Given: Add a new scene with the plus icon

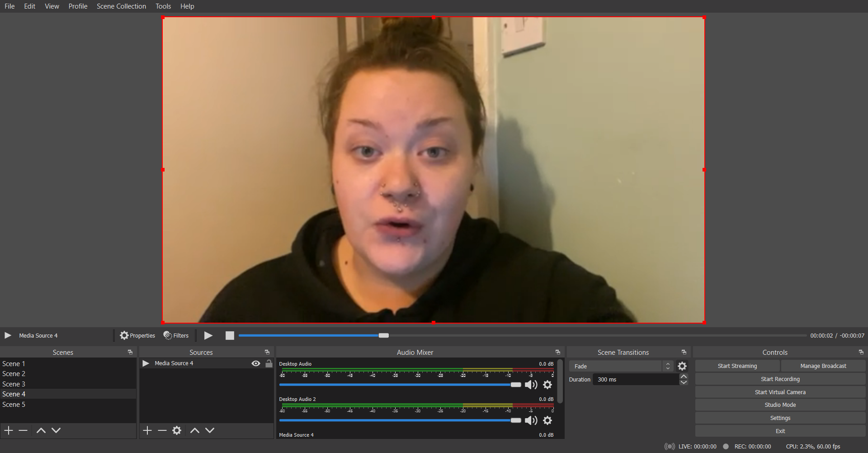Looking at the screenshot, I should click(x=9, y=430).
